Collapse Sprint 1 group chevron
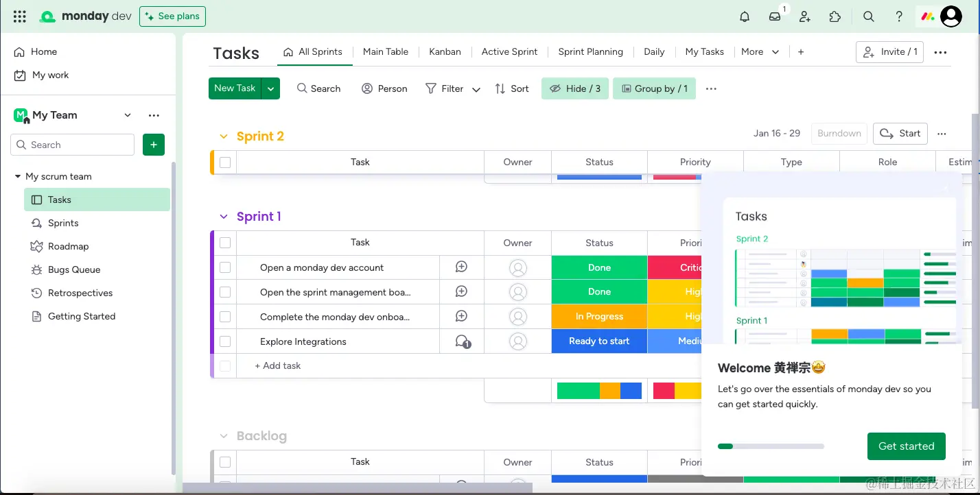 coord(224,217)
